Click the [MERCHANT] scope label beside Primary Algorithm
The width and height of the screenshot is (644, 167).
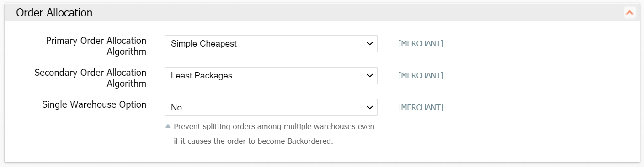[420, 44]
